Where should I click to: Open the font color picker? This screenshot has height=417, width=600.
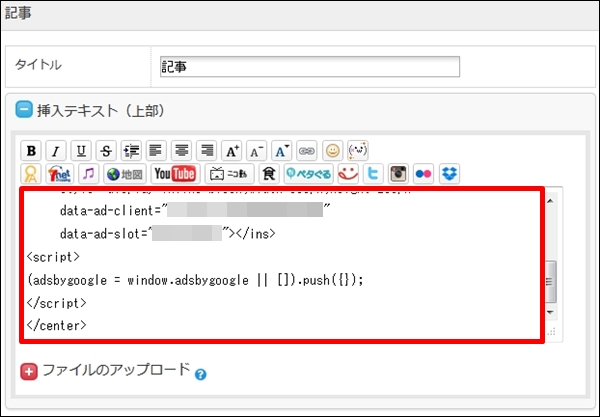(x=282, y=151)
